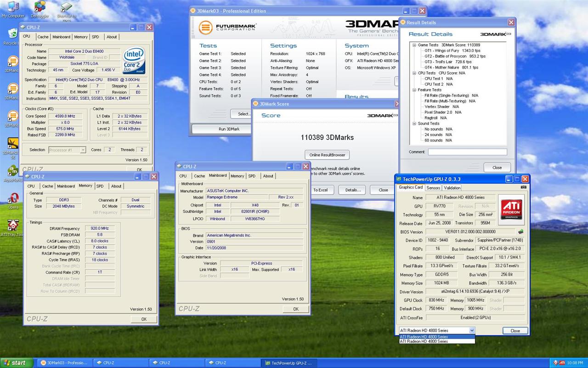Click the GPU-Z BIOS save chip icon
588x368 pixels.
521,231
